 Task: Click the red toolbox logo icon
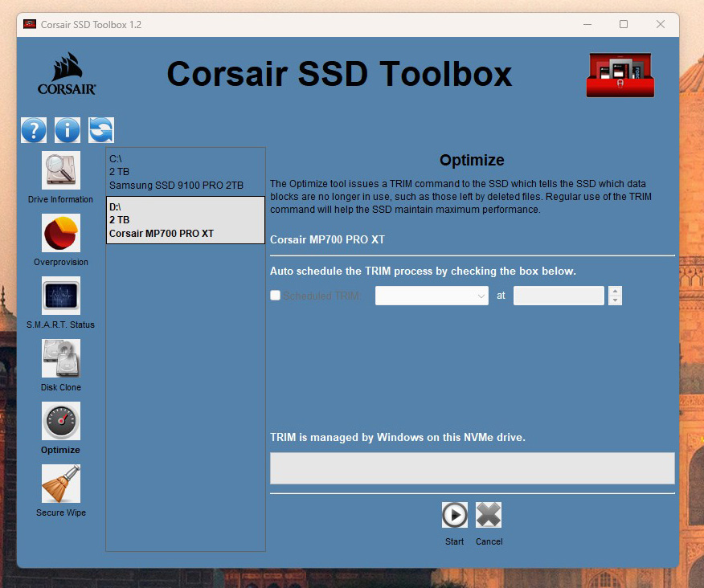pyautogui.click(x=620, y=76)
